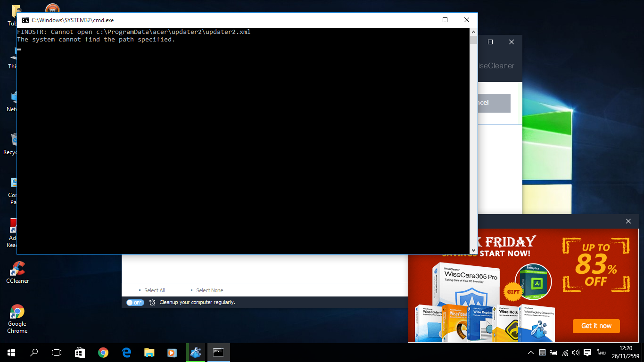Viewport: 644px width, 362px height.
Task: Click Select None in Wise Cleaner
Action: point(209,290)
